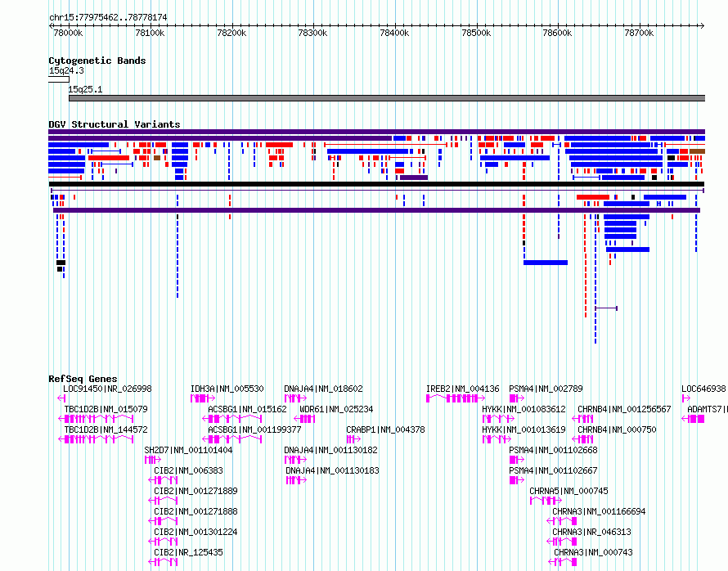The width and height of the screenshot is (728, 571).
Task: Select the IREB2|NM_004136 gene label
Action: click(463, 389)
